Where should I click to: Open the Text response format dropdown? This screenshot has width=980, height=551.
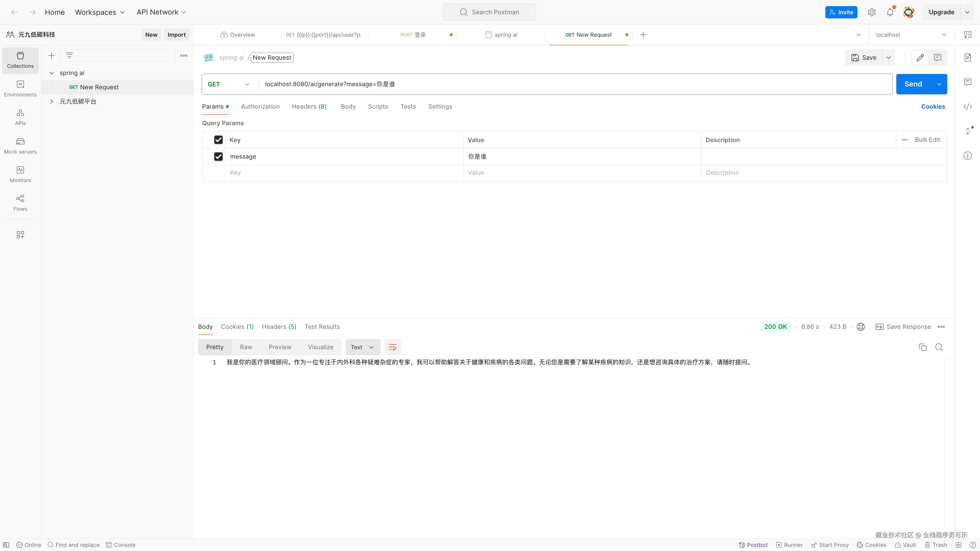[x=363, y=347]
